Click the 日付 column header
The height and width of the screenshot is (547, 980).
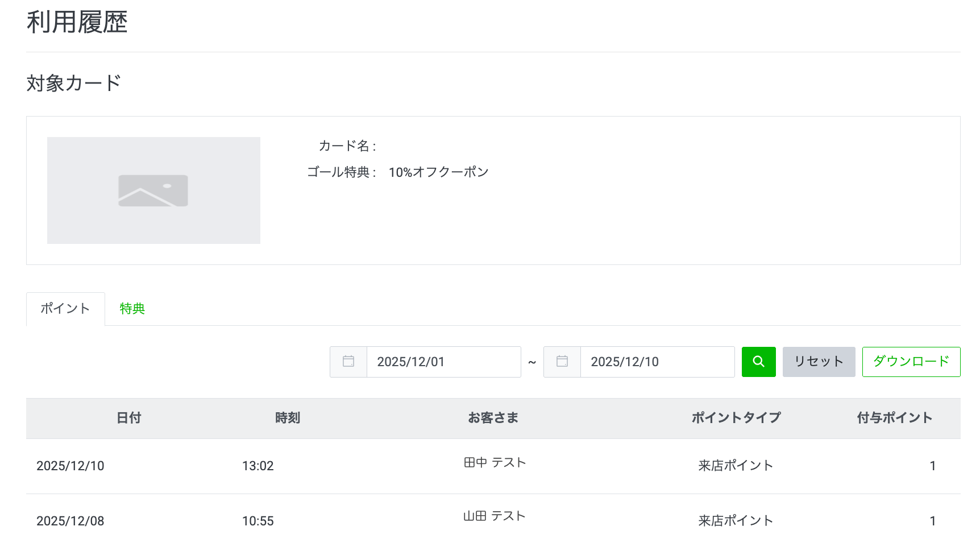(128, 418)
